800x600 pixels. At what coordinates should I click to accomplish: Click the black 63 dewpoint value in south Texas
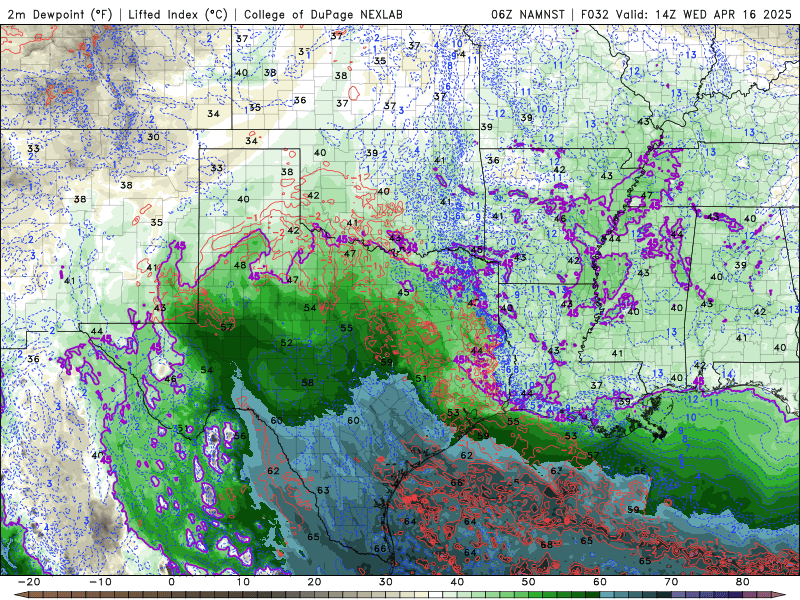(x=323, y=491)
